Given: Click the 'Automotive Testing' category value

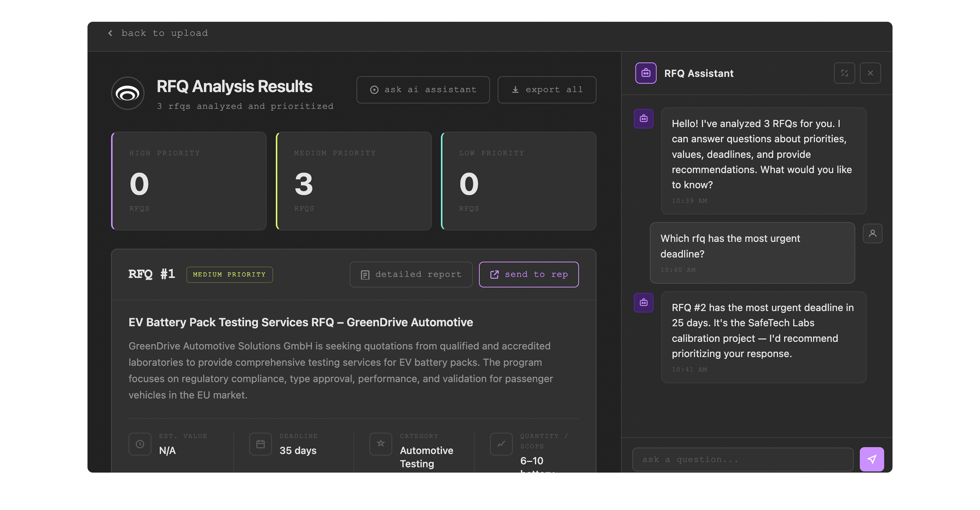Looking at the screenshot, I should pyautogui.click(x=426, y=457).
